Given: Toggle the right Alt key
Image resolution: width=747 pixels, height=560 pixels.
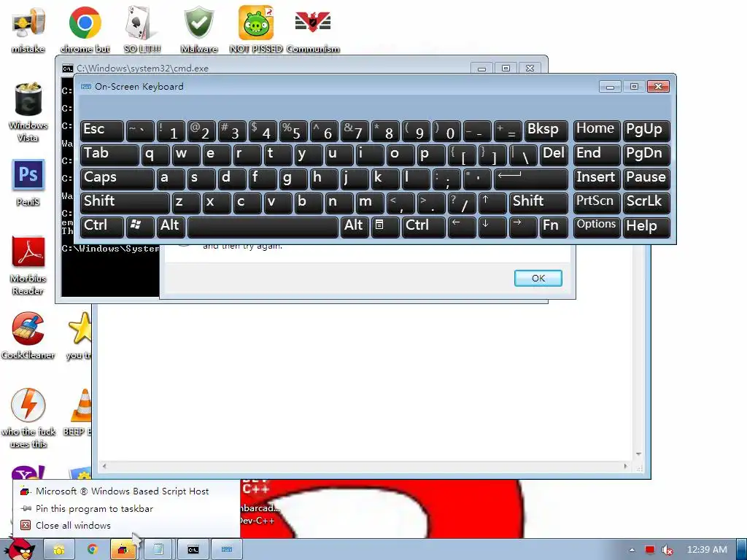Looking at the screenshot, I should [355, 227].
